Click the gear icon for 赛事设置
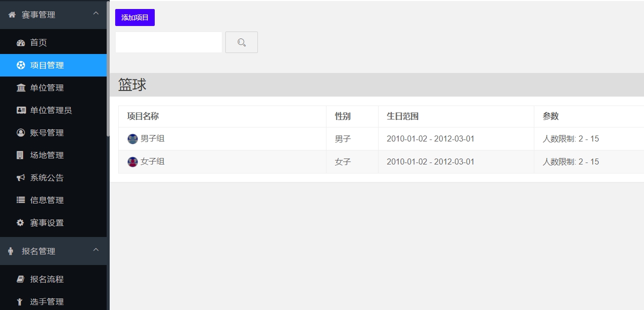The image size is (644, 310). tap(21, 223)
